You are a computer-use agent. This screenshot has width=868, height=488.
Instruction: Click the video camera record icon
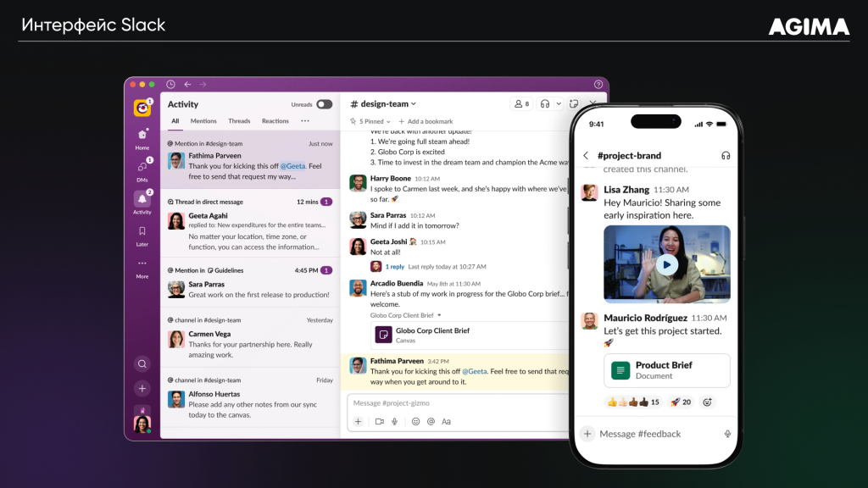(379, 421)
